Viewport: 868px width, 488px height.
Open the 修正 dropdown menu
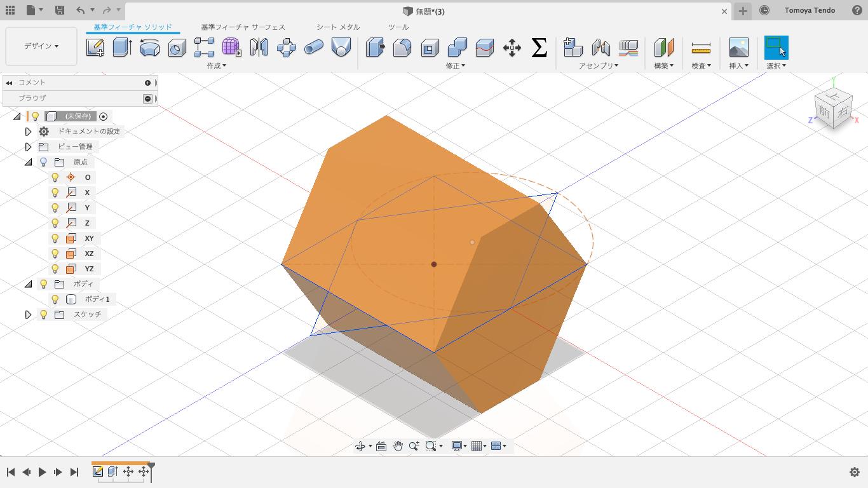456,65
